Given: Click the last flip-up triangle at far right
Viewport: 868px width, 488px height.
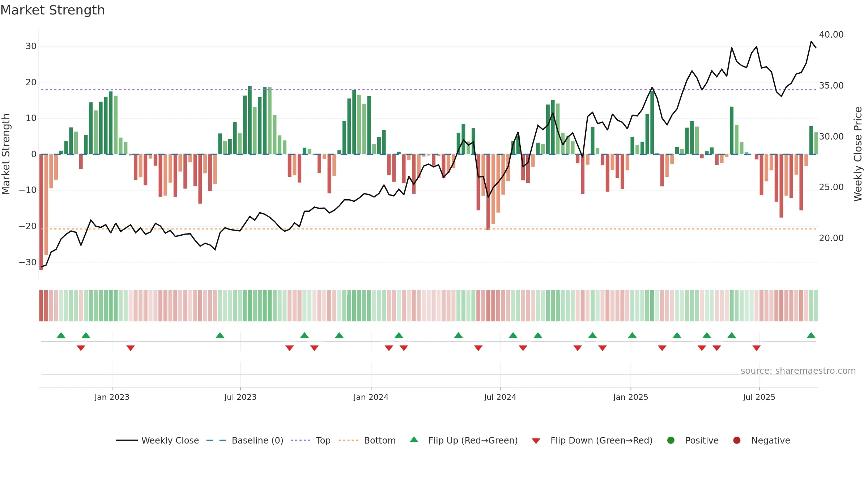Looking at the screenshot, I should tap(811, 335).
